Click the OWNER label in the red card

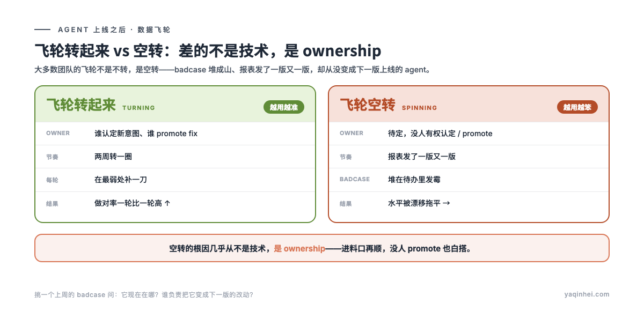pyautogui.click(x=352, y=133)
